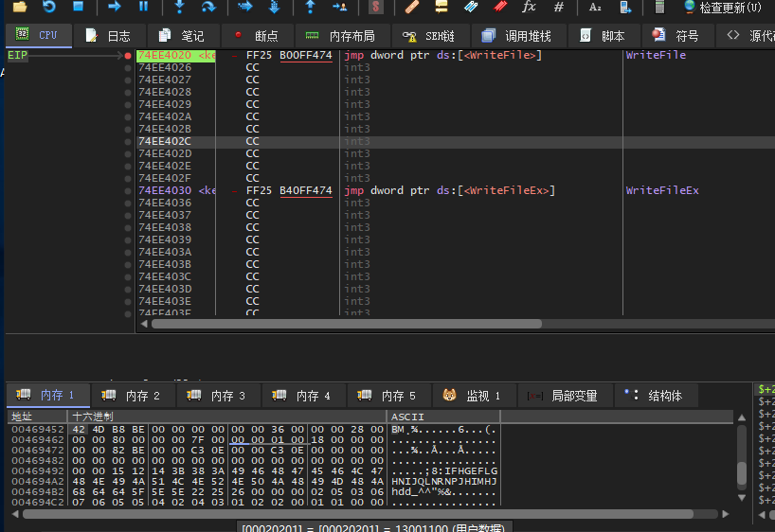Select the WriteFile comment text
775x532 pixels.
point(656,55)
